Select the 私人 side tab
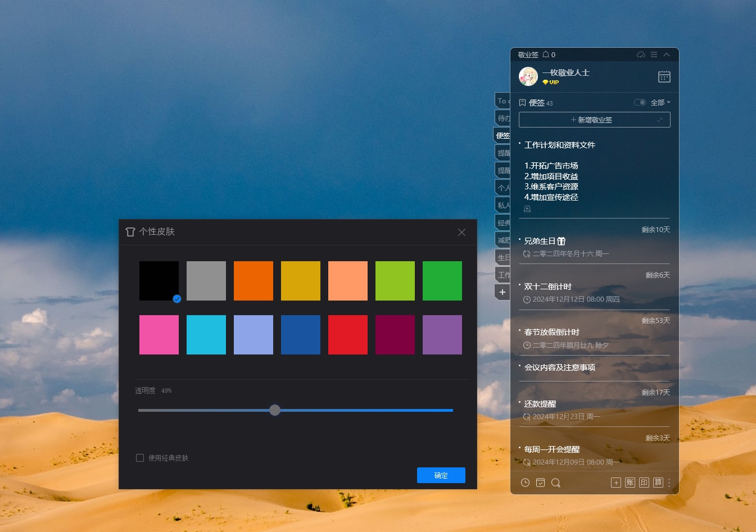The height and width of the screenshot is (532, 756). pos(503,205)
